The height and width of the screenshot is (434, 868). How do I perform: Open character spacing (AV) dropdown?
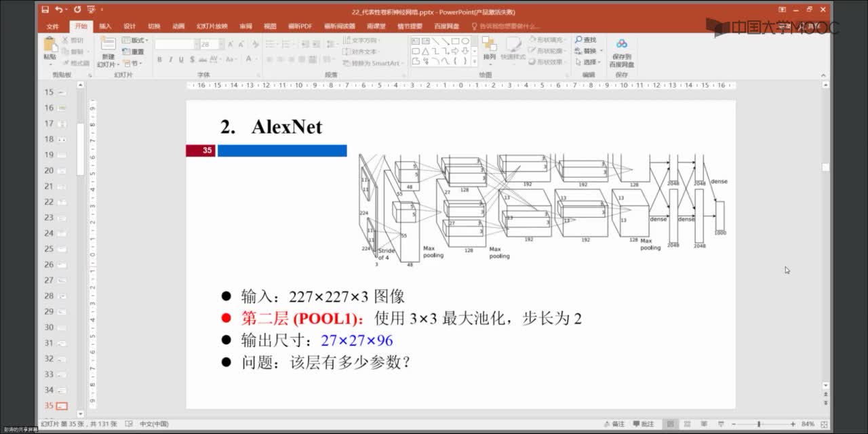[216, 60]
